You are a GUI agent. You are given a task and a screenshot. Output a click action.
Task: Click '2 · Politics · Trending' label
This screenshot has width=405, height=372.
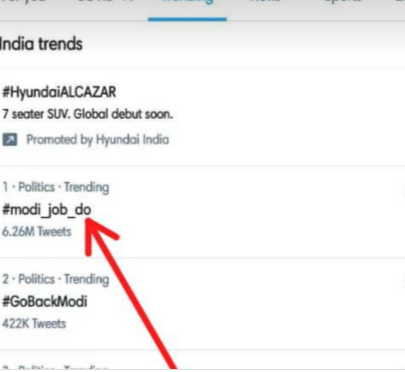(x=56, y=279)
